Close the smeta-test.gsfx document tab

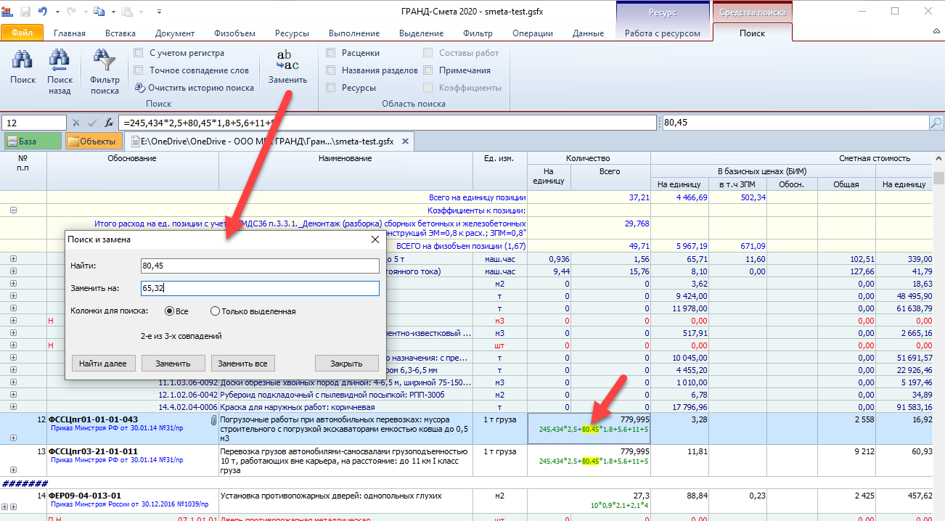[405, 141]
